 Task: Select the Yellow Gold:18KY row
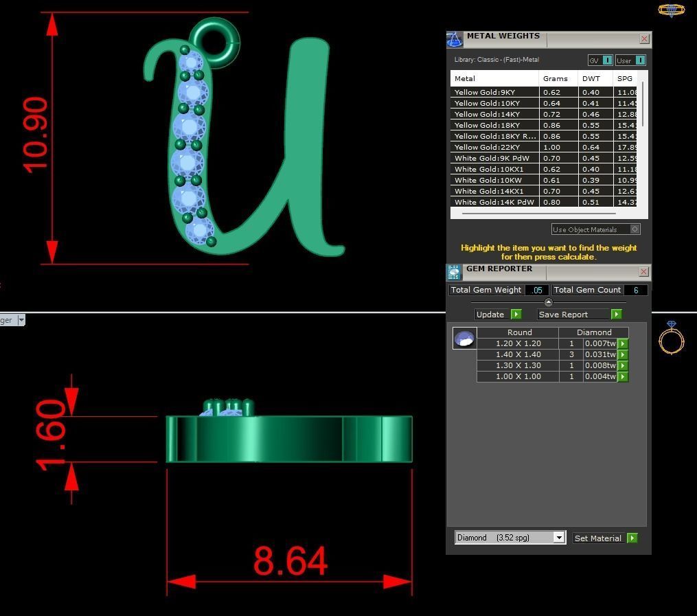[543, 126]
